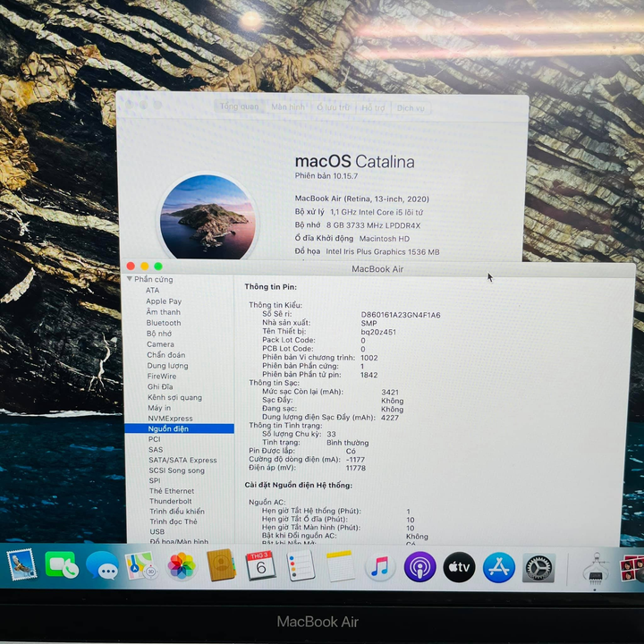
Task: Launch Photos from the Dock
Action: pos(181,566)
